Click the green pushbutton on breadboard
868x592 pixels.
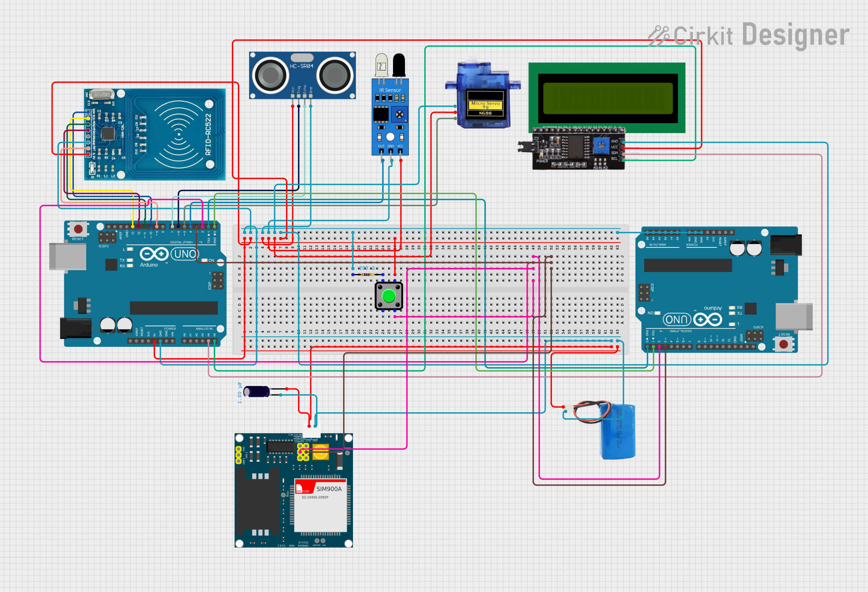(389, 296)
